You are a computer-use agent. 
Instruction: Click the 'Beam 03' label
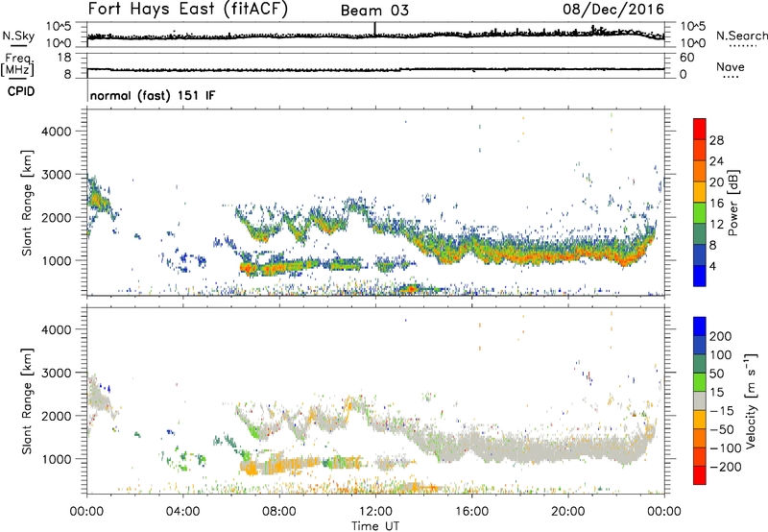point(374,11)
